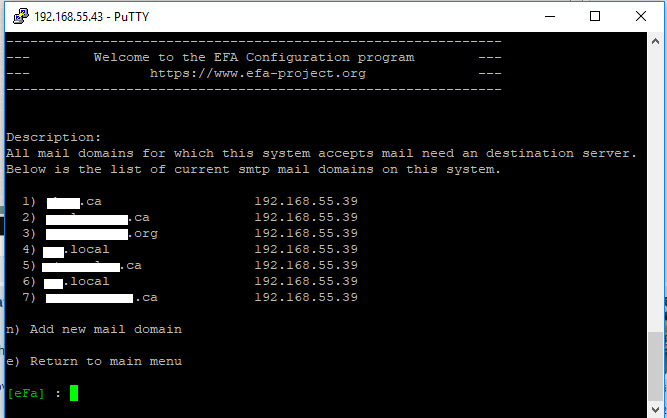Minimize the PuTTY window
Viewport: 667px width, 418px height.
click(550, 17)
